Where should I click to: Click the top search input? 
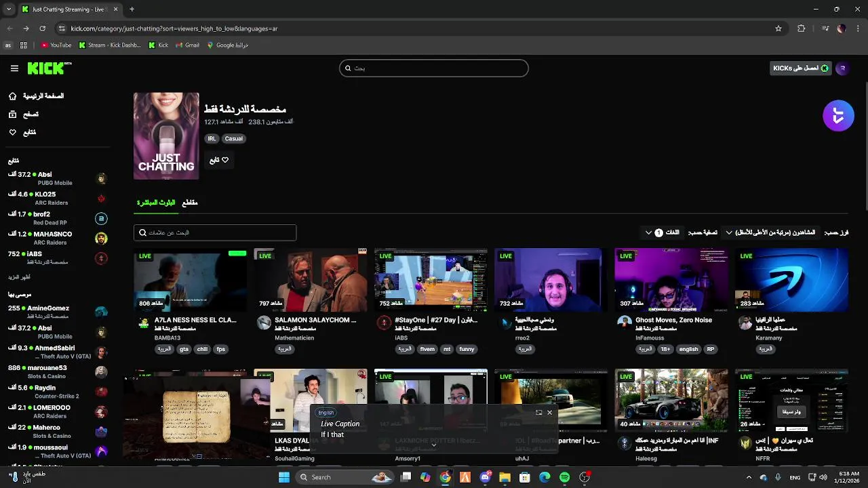pyautogui.click(x=434, y=68)
